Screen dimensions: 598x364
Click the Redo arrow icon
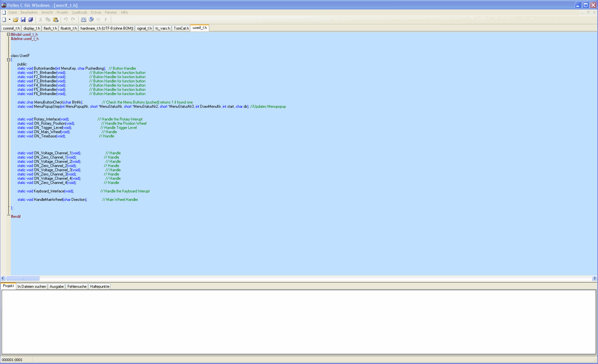pyautogui.click(x=73, y=20)
